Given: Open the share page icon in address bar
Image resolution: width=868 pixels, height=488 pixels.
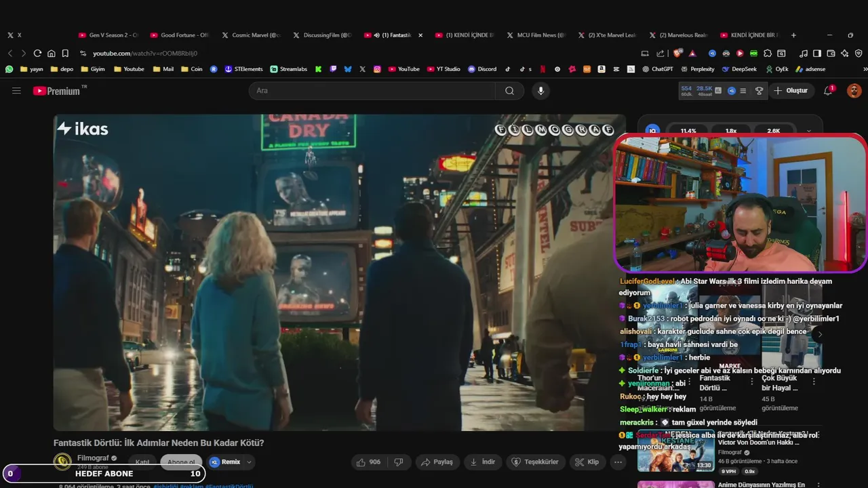Looking at the screenshot, I should 660,54.
